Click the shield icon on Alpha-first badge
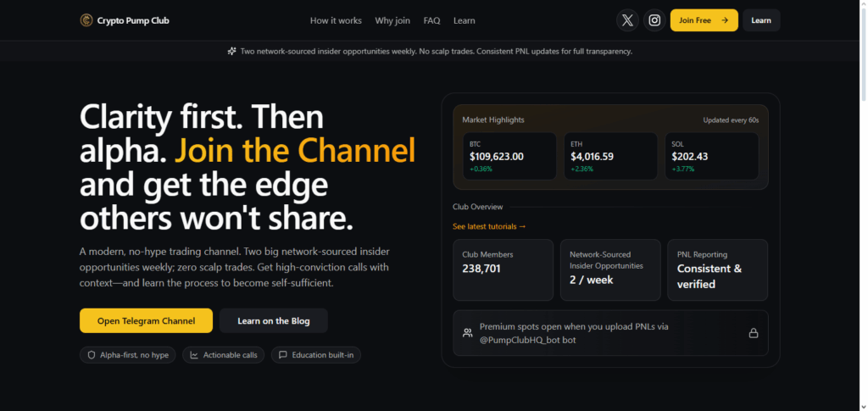 click(92, 355)
